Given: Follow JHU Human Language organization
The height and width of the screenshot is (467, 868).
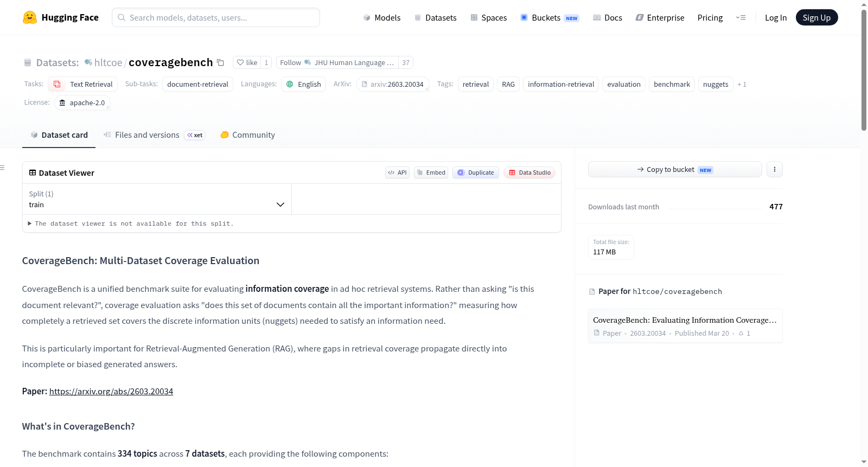Looking at the screenshot, I should pos(337,62).
